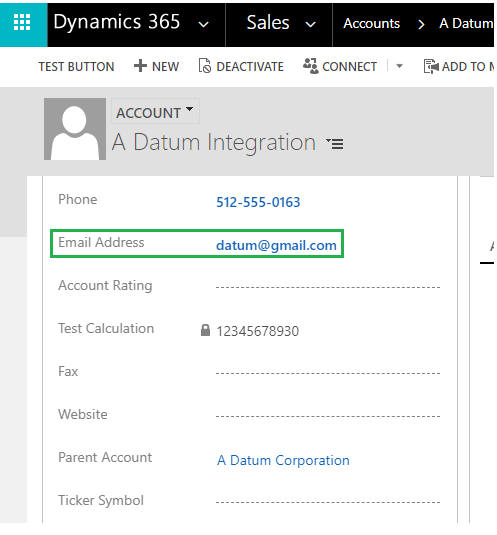
Task: Expand the Dynamics 365 dropdown chevron
Action: pos(203,24)
